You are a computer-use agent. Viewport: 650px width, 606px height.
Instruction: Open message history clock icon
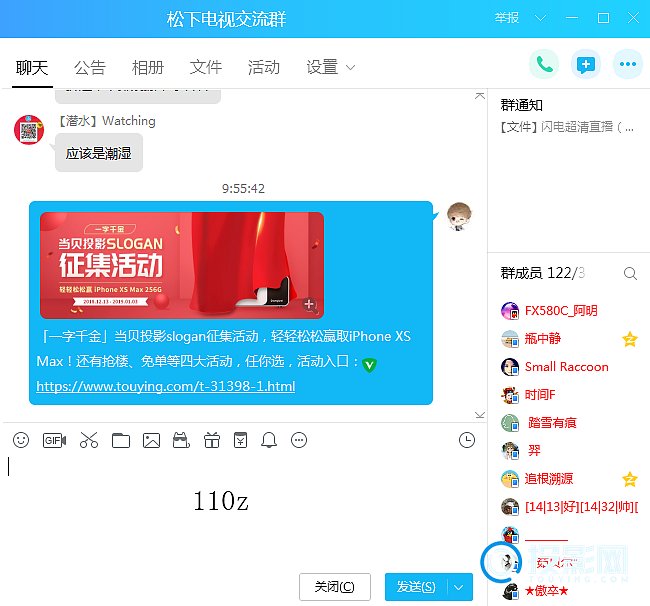(x=467, y=440)
